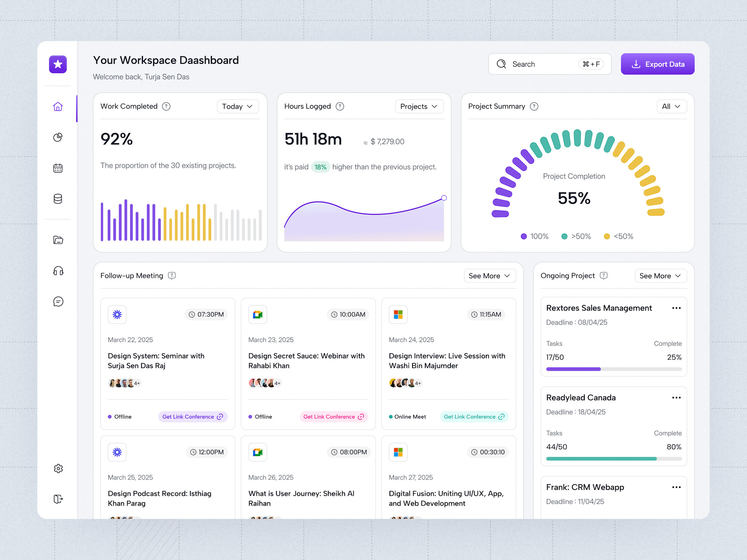Click the Export Data button
747x560 pixels.
[x=657, y=64]
